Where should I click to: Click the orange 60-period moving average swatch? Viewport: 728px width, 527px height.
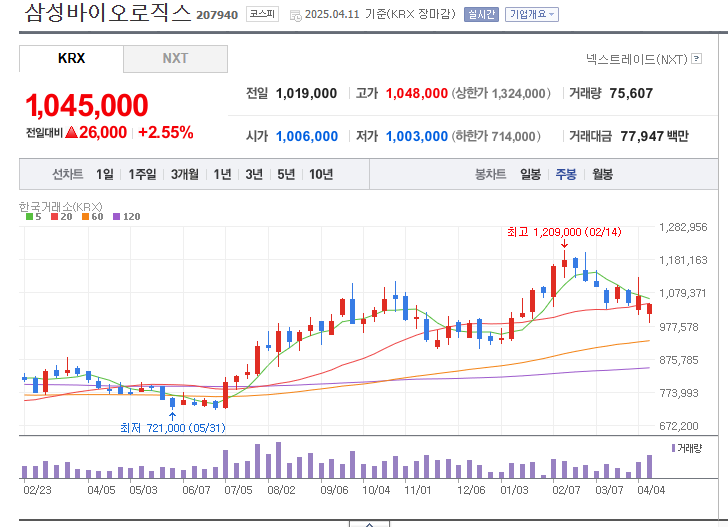[x=85, y=216]
